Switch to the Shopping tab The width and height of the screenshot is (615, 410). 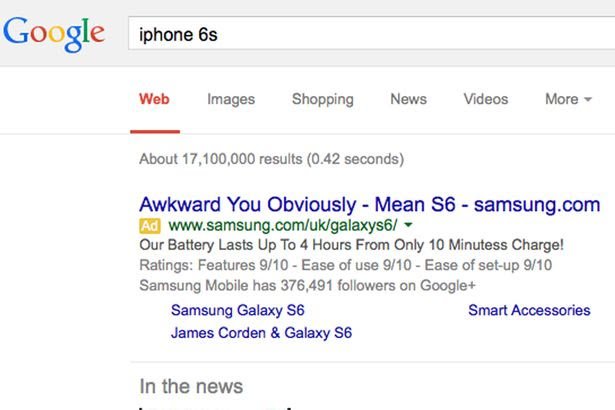click(x=323, y=99)
